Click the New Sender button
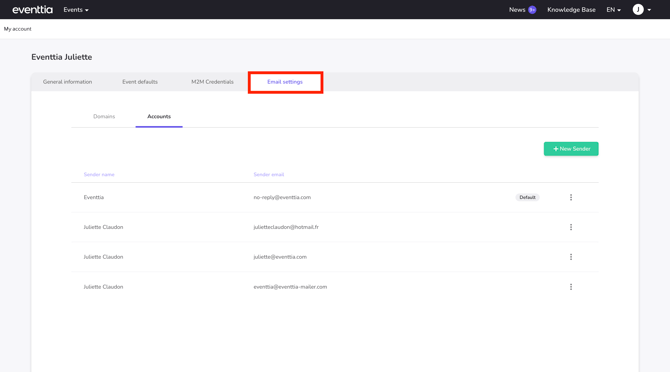Image resolution: width=670 pixels, height=372 pixels. tap(571, 149)
